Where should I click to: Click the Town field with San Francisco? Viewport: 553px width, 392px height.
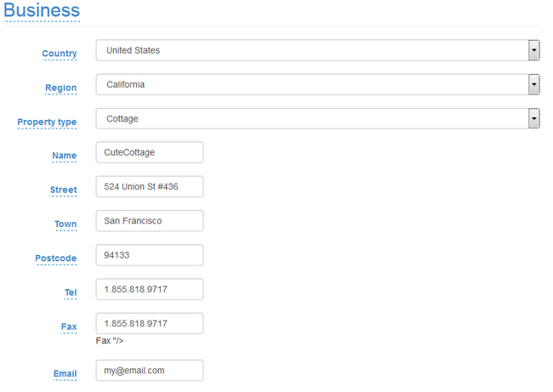[x=149, y=221]
